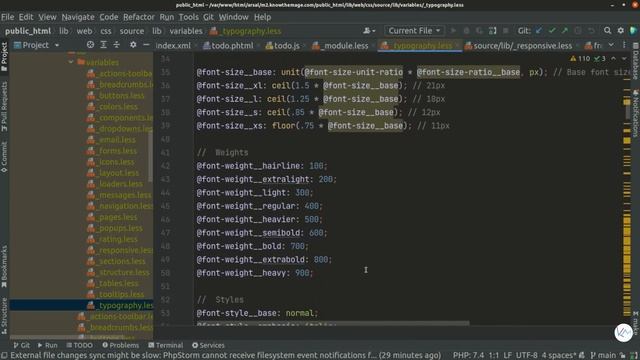Open the Current File run configuration dropdown
The width and height of the screenshot is (640, 360).
tap(414, 31)
